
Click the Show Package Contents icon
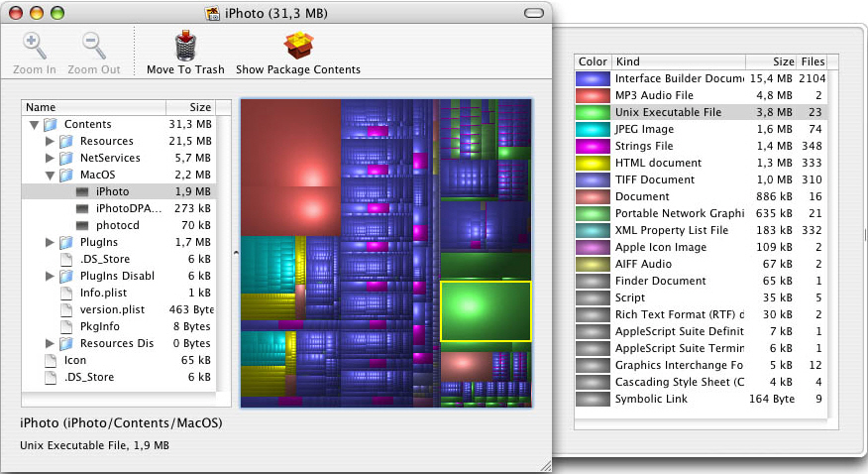(297, 46)
